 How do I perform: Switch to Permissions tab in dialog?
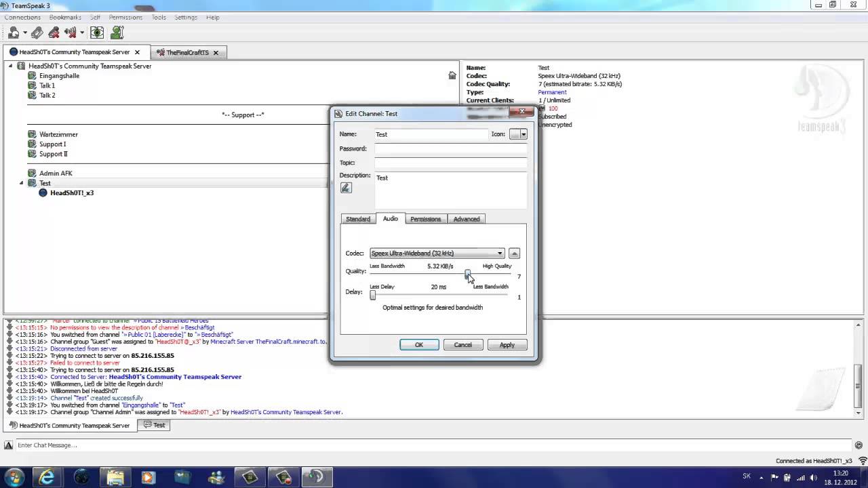[x=426, y=219]
